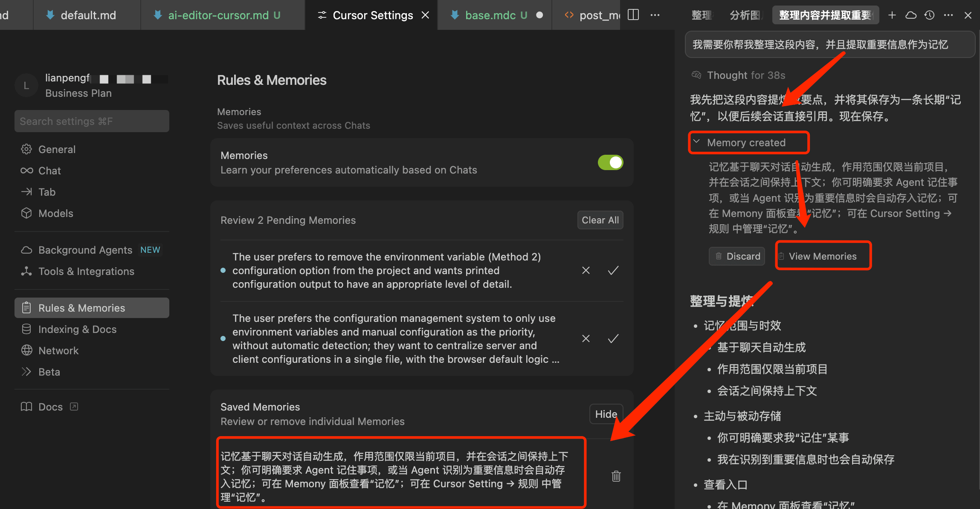The width and height of the screenshot is (980, 509).
Task: Click the Network globe icon
Action: pyautogui.click(x=26, y=350)
